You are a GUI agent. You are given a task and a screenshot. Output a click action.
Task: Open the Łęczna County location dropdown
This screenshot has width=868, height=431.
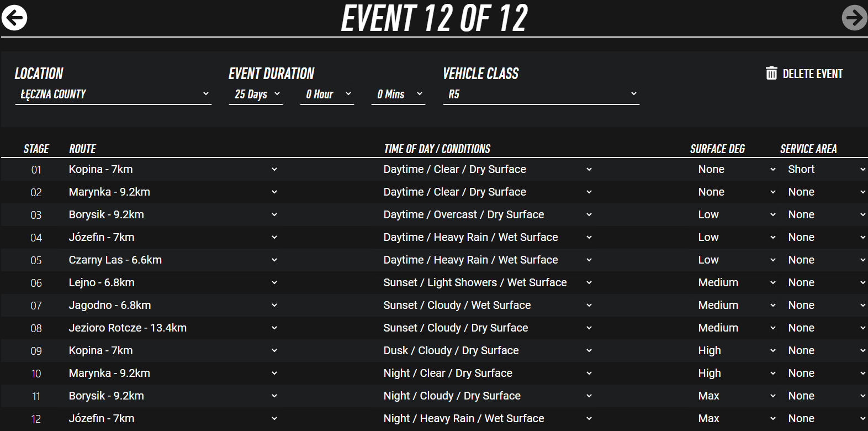tap(113, 94)
